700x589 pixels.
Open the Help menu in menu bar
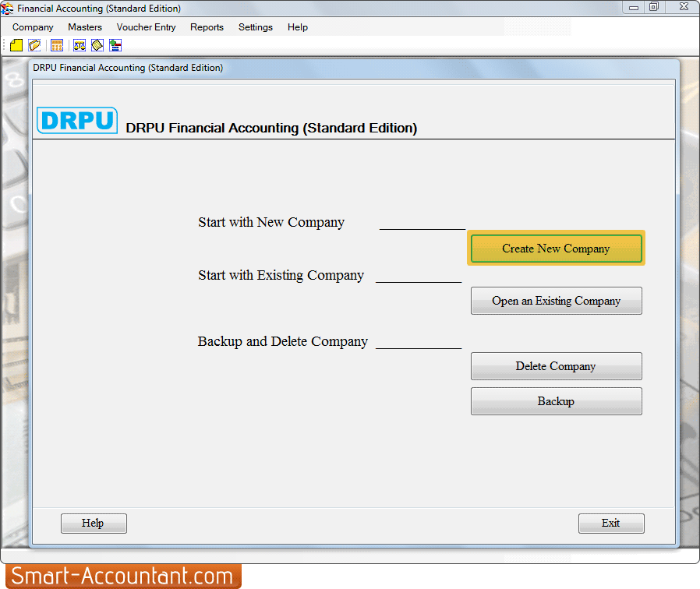[x=297, y=27]
